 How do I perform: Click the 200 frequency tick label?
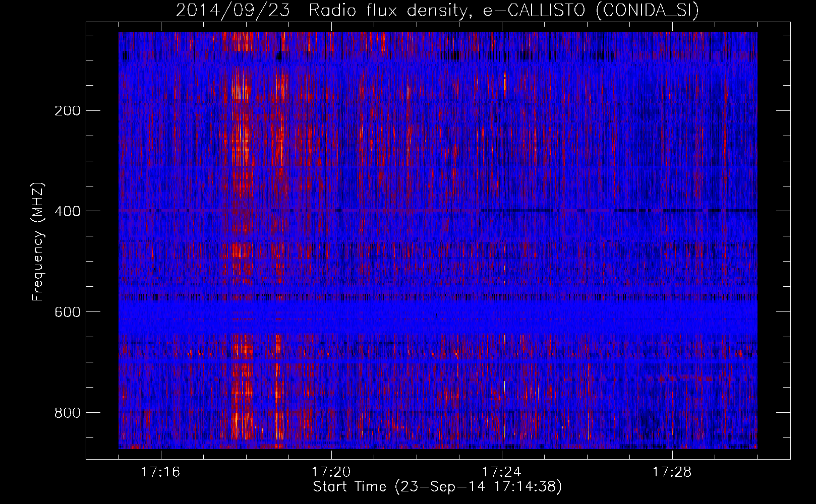tap(67, 110)
